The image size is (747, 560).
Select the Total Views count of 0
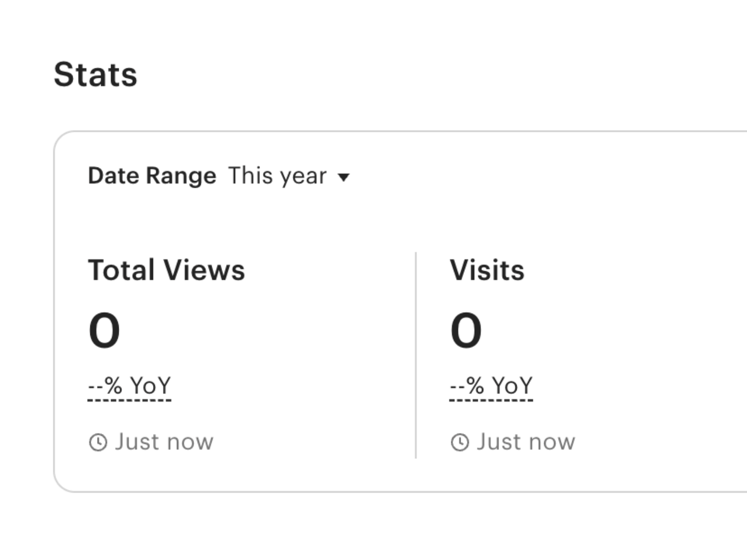tap(104, 330)
